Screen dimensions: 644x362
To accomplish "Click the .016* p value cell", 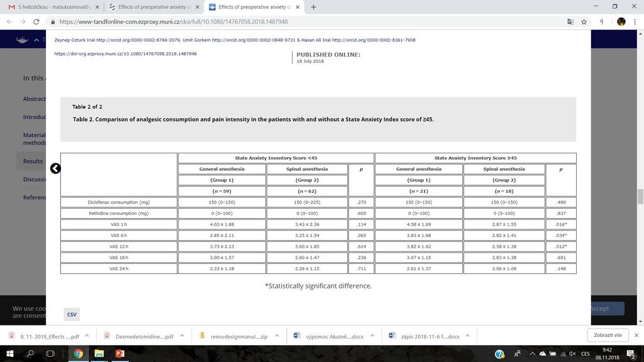I will (561, 224).
